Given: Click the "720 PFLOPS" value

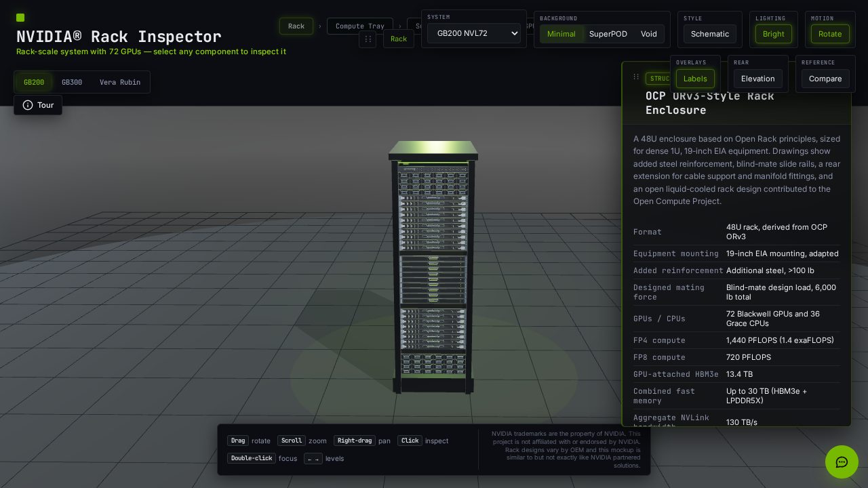Looking at the screenshot, I should pos(749,357).
